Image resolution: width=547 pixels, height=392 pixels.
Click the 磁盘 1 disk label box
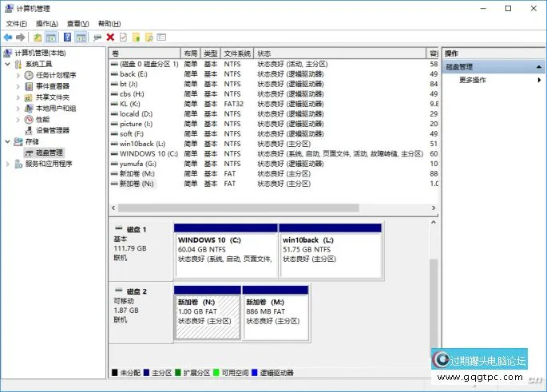pos(141,251)
